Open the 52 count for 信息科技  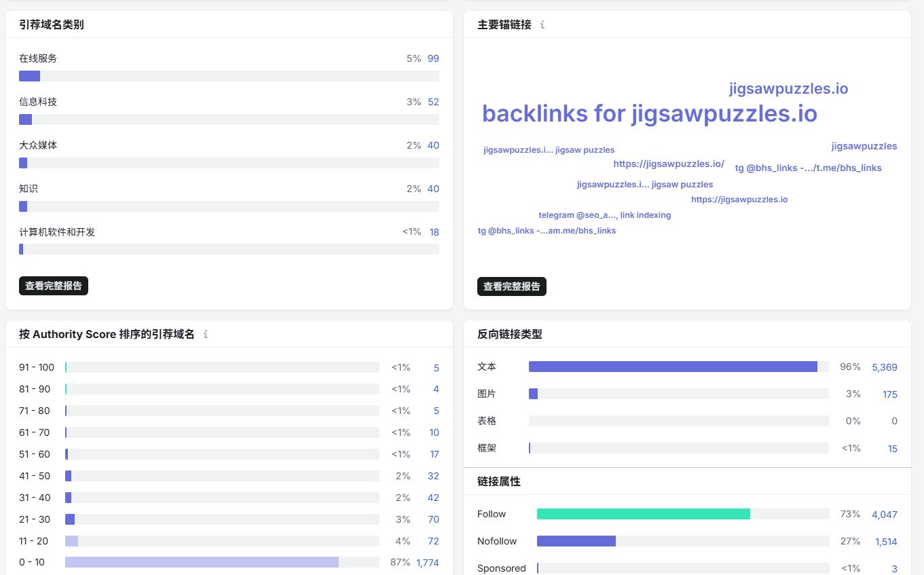coord(433,102)
